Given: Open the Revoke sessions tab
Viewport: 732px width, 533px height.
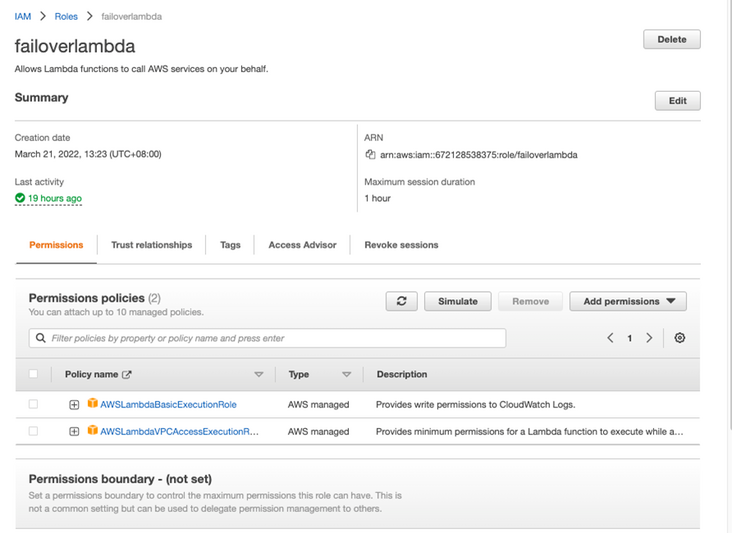Looking at the screenshot, I should point(401,245).
